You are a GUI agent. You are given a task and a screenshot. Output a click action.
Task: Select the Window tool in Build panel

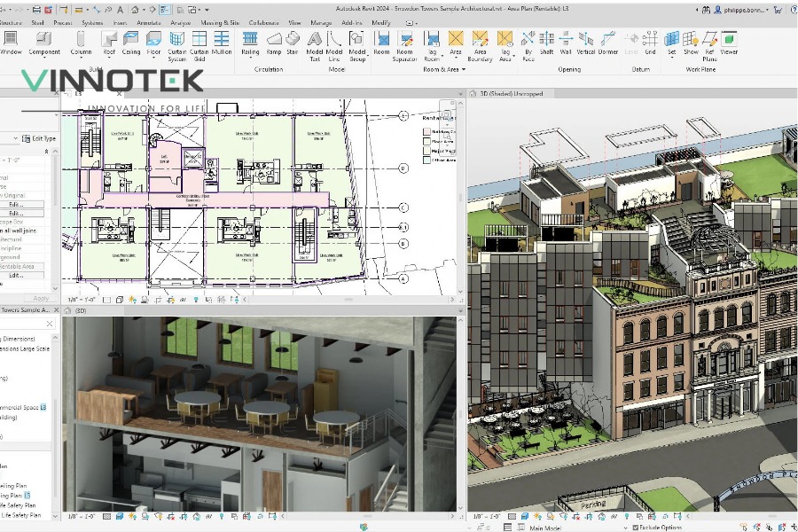click(x=11, y=43)
